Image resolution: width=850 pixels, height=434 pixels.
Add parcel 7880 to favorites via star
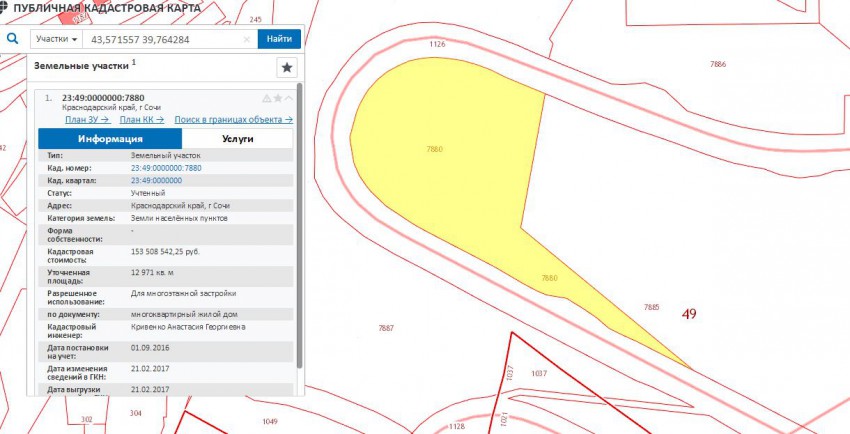coord(278,98)
